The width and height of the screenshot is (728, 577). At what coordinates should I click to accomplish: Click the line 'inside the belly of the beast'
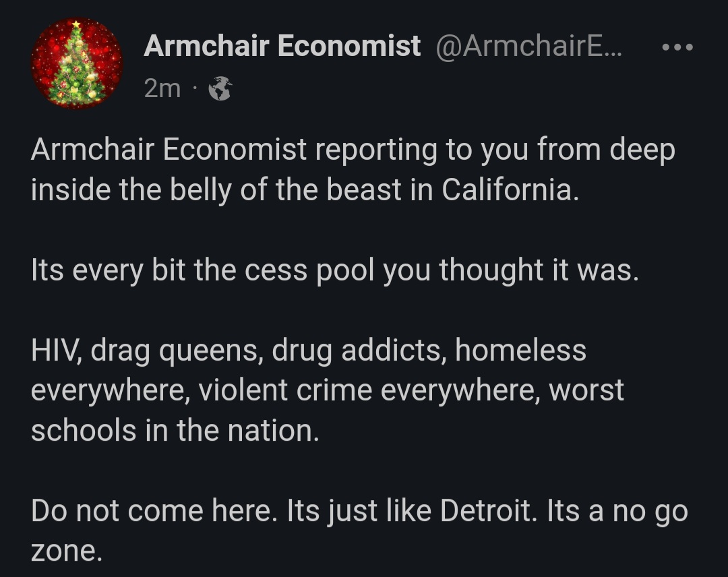coord(305,190)
